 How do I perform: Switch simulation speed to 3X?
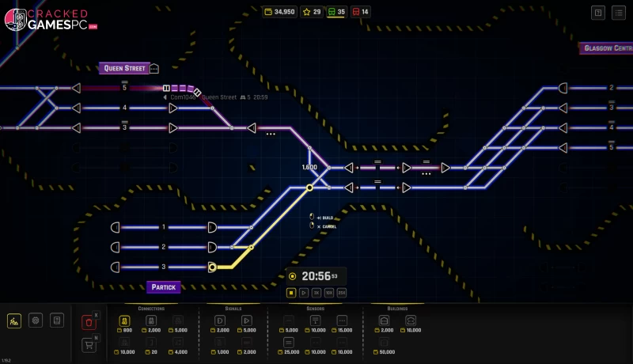(316, 293)
